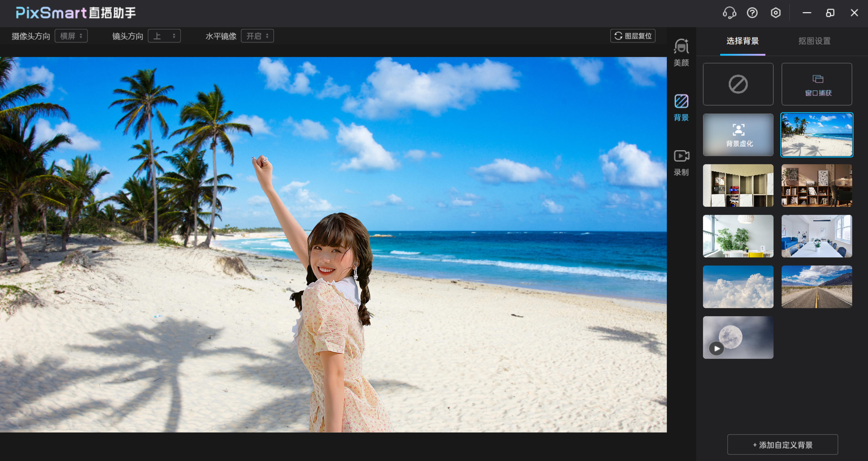Image resolution: width=868 pixels, height=461 pixels.
Task: Switch to the 选择背景 tab
Action: pyautogui.click(x=742, y=41)
